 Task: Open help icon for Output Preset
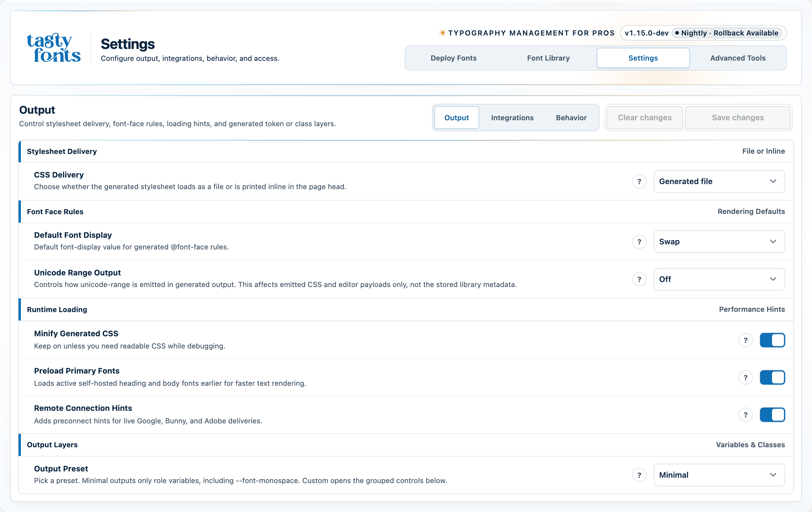click(639, 475)
